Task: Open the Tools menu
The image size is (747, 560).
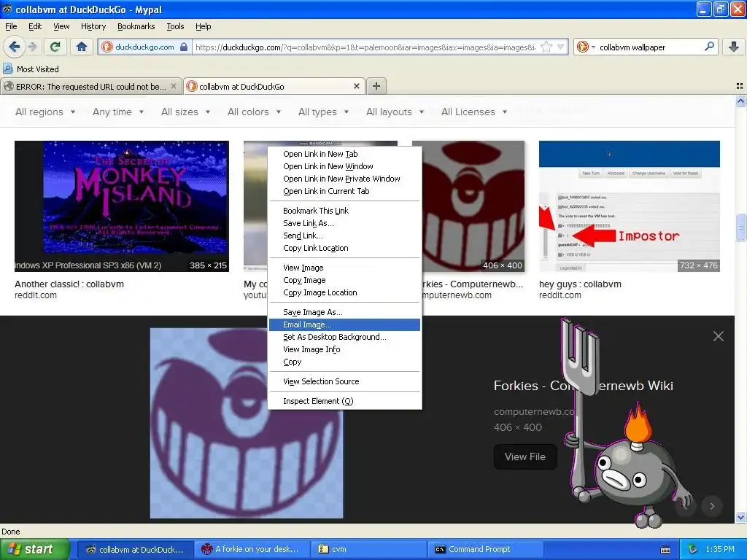Action: [175, 26]
